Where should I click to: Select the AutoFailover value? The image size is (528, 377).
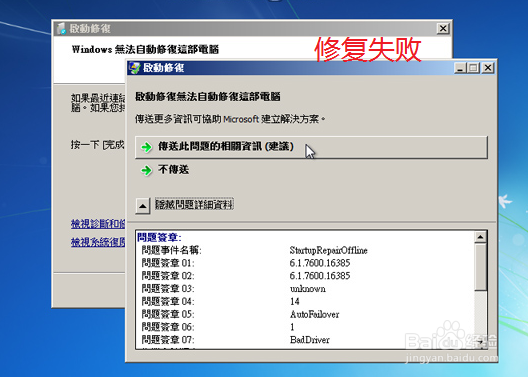click(315, 314)
